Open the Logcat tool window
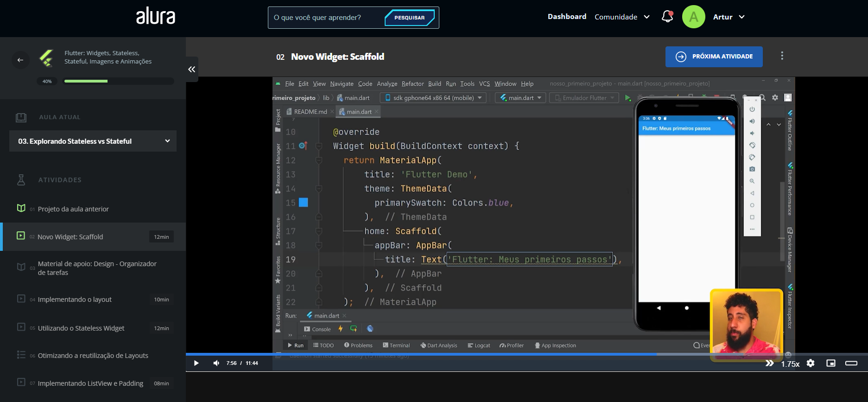 (x=479, y=345)
